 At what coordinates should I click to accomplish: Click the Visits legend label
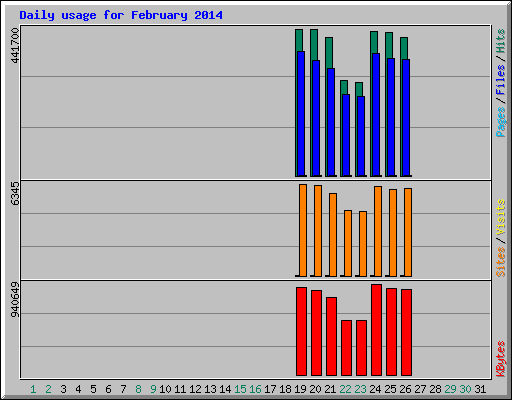click(500, 217)
